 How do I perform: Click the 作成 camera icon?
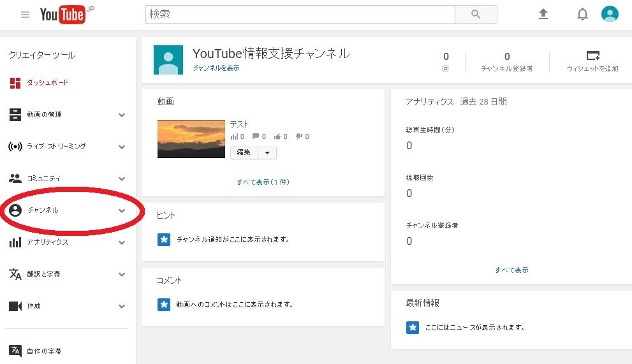[x=15, y=306]
